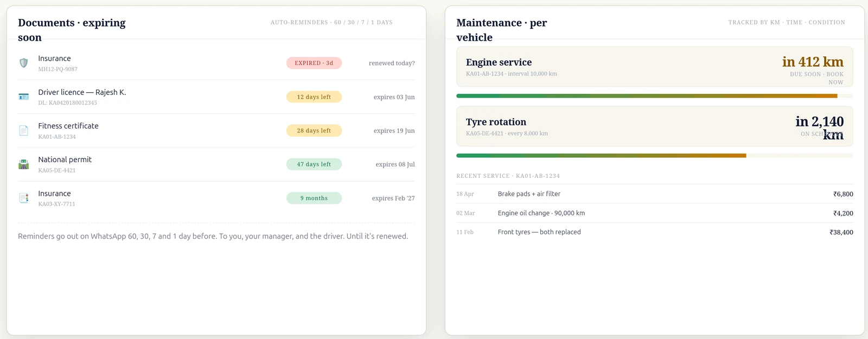Select 'Driver licence — Rajesh K.' row title
Viewport: 868px width, 339px height.
coord(82,92)
